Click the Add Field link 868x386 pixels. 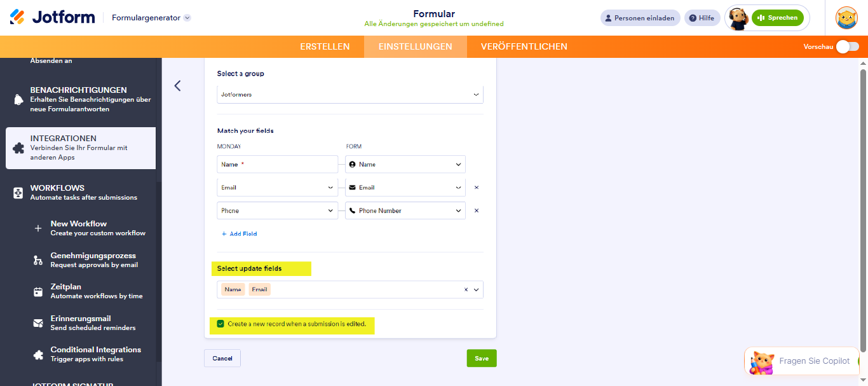pyautogui.click(x=239, y=234)
